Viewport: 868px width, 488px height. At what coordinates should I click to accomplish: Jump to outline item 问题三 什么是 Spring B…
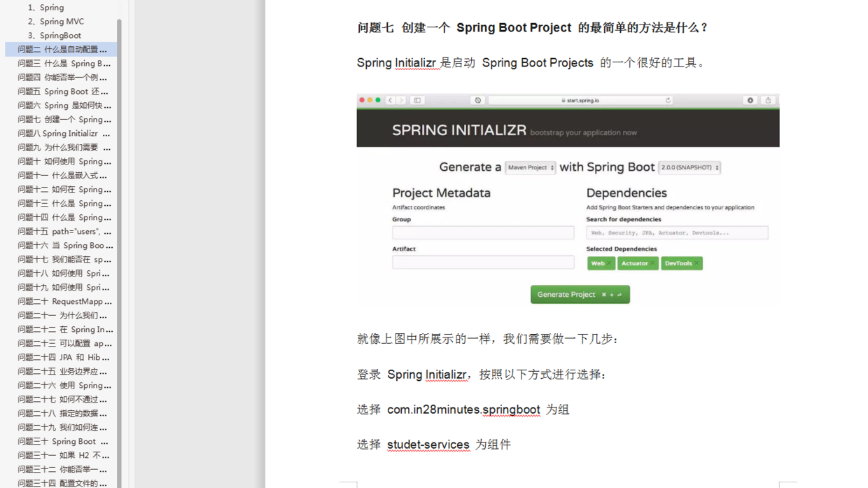coord(64,63)
